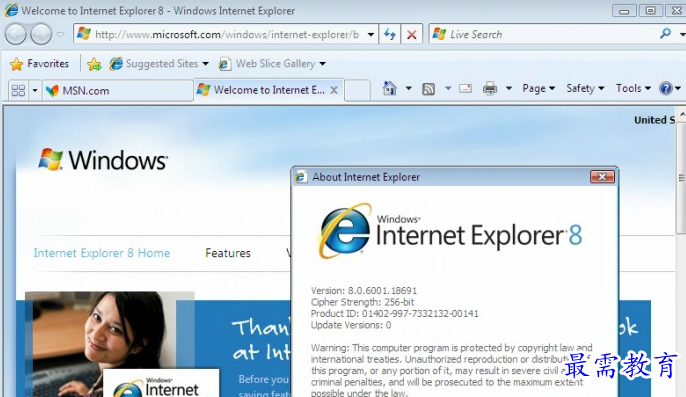Open the Tools menu
Viewport: 686px width, 397px height.
(634, 88)
